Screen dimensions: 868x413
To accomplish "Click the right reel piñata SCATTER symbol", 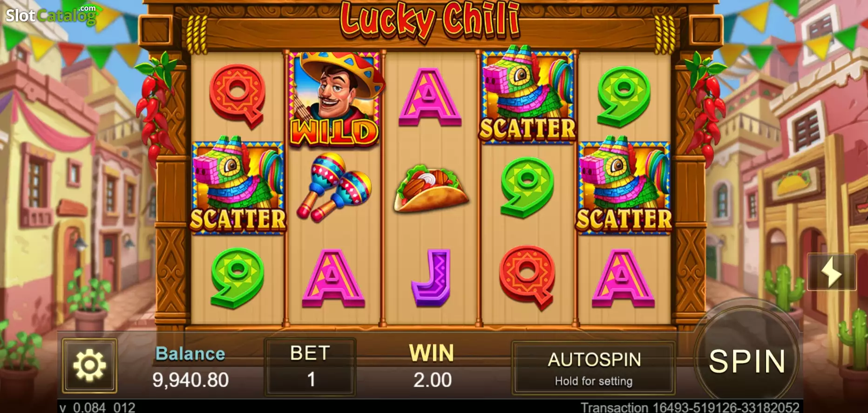I will 624,185.
